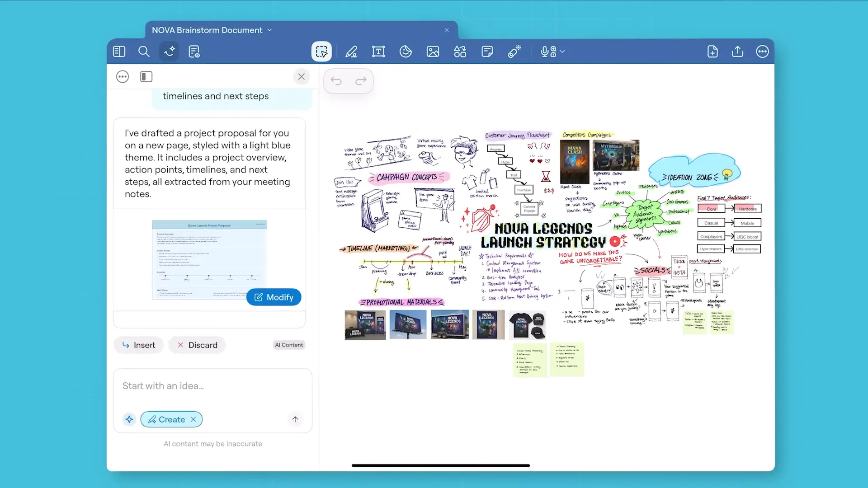The width and height of the screenshot is (868, 488).
Task: Toggle AI panel layout split icon
Action: [x=146, y=77]
